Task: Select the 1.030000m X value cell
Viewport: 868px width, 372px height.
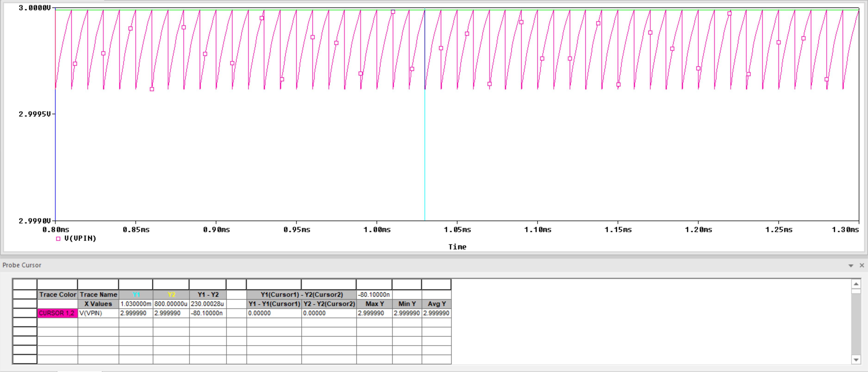Action: [x=136, y=304]
